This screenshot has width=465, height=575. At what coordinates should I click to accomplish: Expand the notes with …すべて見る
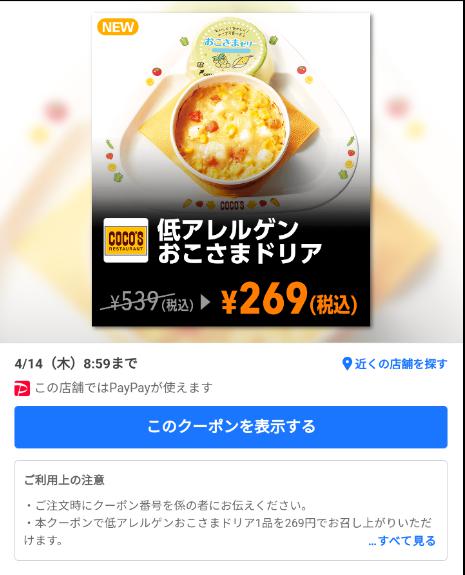pos(402,541)
